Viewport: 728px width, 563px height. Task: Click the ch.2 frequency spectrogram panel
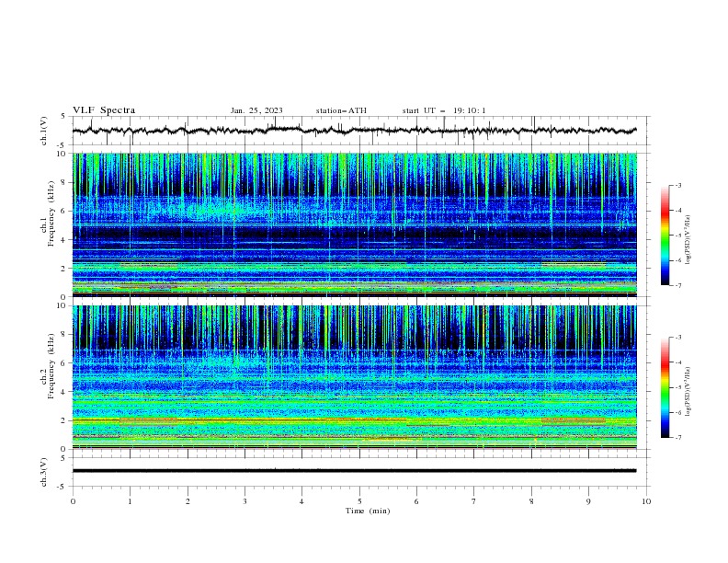tap(355, 377)
